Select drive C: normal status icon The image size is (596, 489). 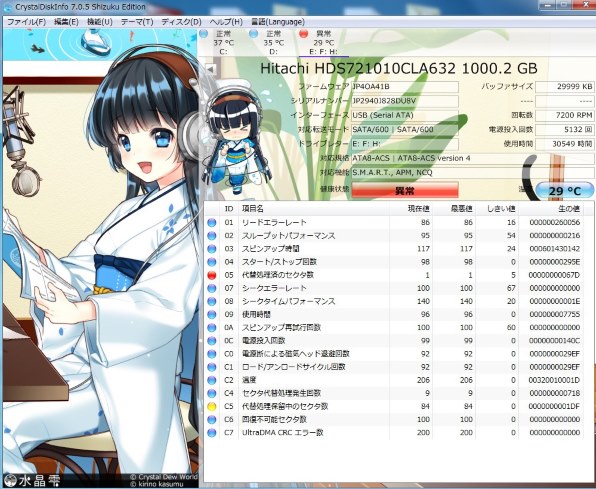[204, 34]
